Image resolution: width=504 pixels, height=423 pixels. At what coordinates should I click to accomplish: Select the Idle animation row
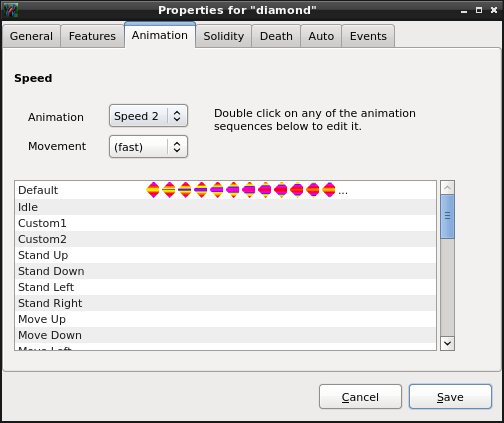point(225,207)
